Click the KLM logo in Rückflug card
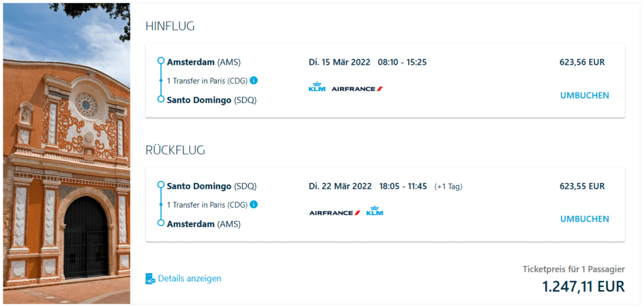This screenshot has height=307, width=644. pos(375,212)
